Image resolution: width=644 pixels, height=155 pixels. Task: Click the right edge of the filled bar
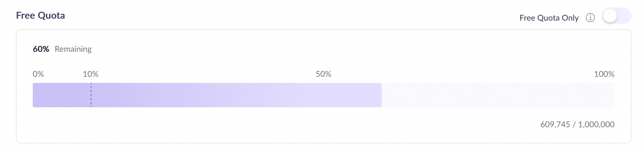point(380,95)
